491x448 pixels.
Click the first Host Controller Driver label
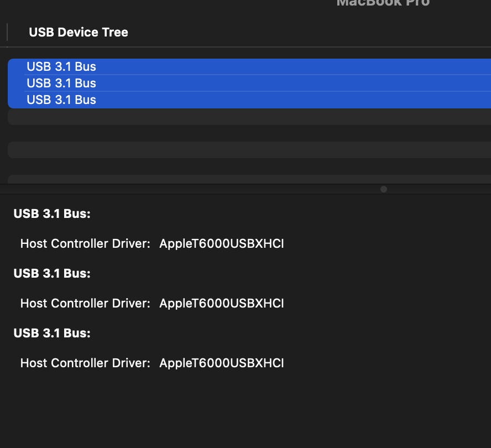click(x=85, y=243)
